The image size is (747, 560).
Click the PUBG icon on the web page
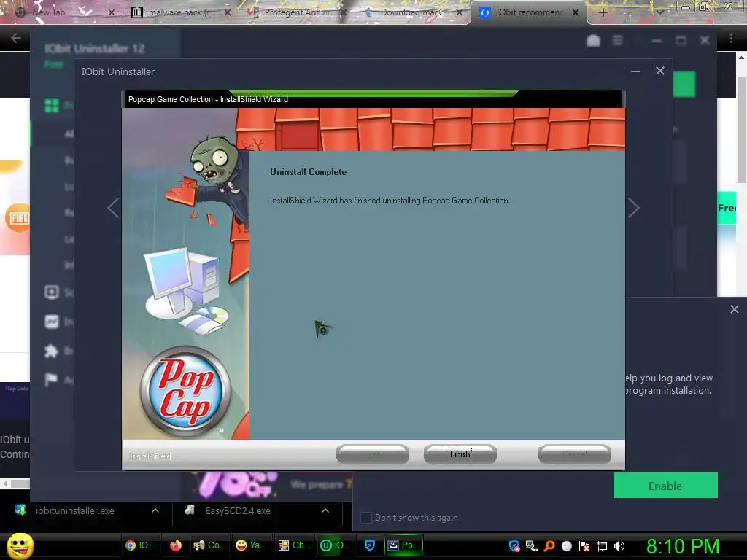(x=18, y=217)
